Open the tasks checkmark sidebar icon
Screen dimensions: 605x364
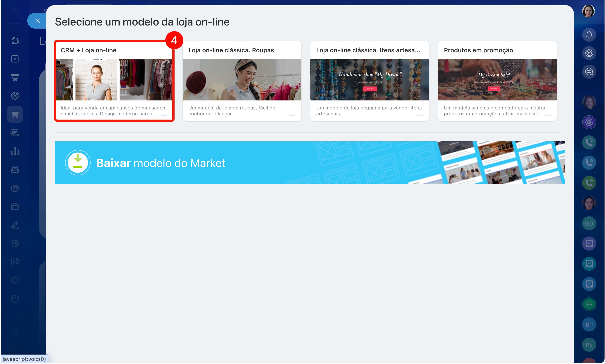(x=15, y=59)
